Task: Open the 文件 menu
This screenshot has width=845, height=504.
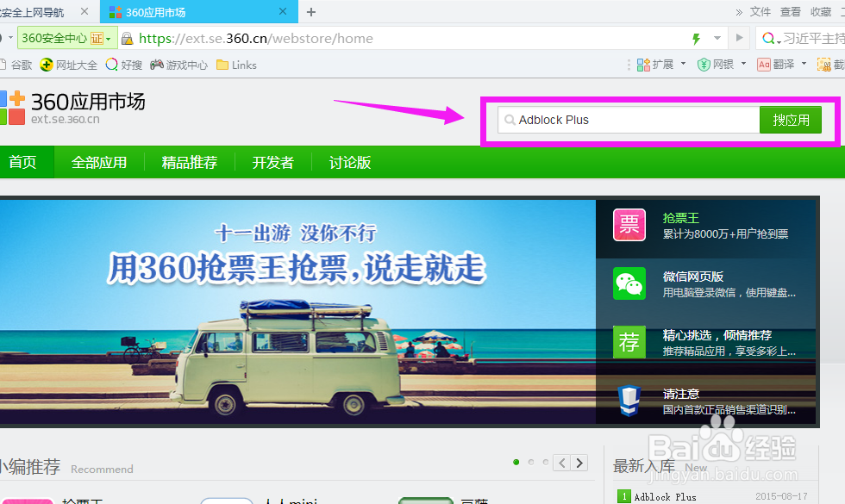Action: 760,12
